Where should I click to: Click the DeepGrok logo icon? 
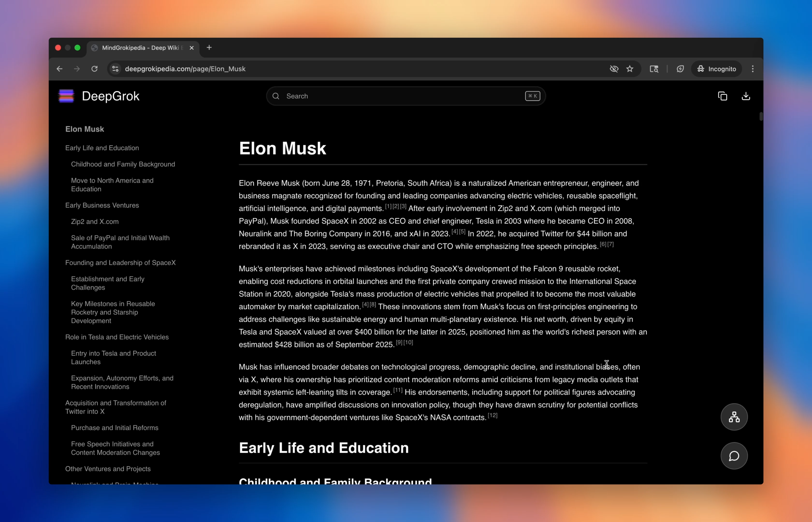[x=66, y=96]
